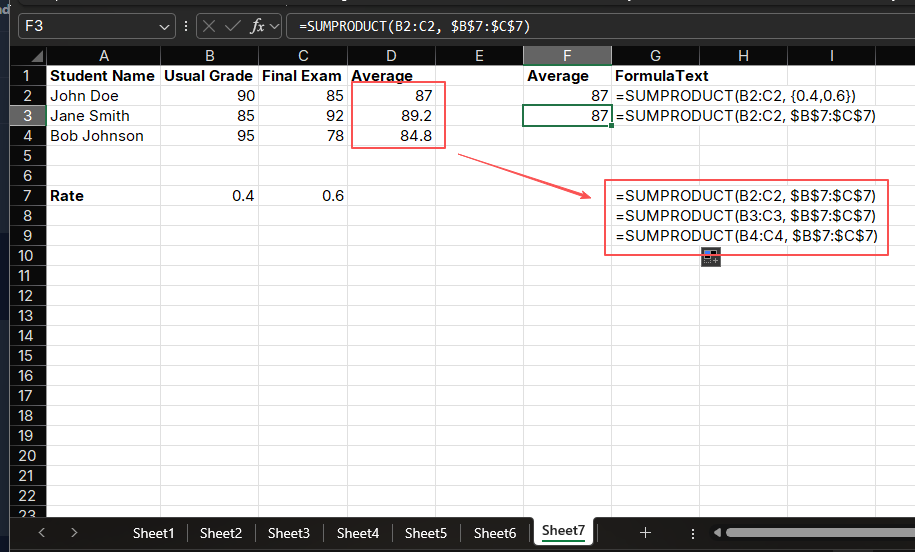Click the horizontal scrollbar left arrow
The width and height of the screenshot is (915, 552).
[x=717, y=532]
